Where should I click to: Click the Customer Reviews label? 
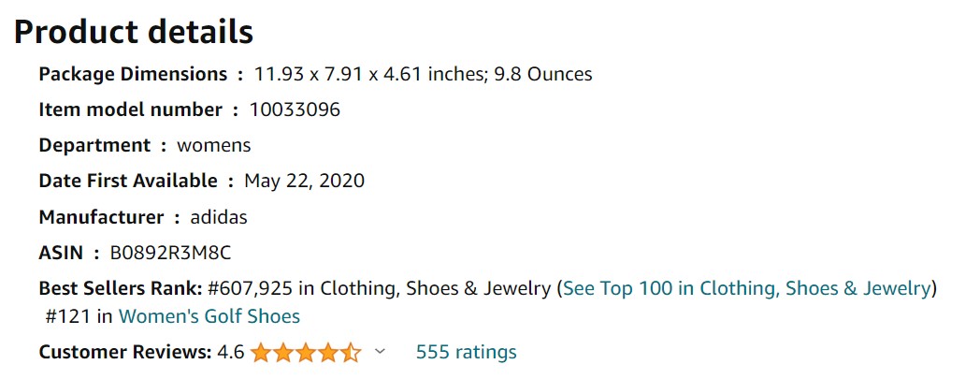[125, 352]
